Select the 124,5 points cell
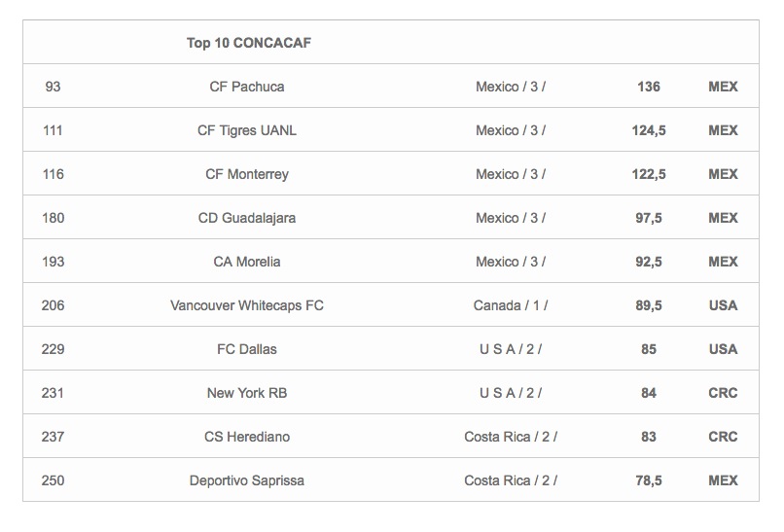Viewport: 784px width, 532px height. [x=649, y=130]
